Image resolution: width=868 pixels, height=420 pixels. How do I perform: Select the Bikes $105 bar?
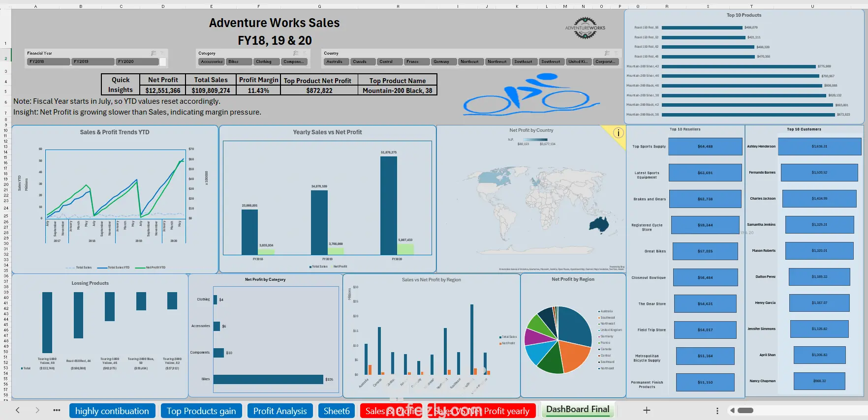(x=268, y=379)
